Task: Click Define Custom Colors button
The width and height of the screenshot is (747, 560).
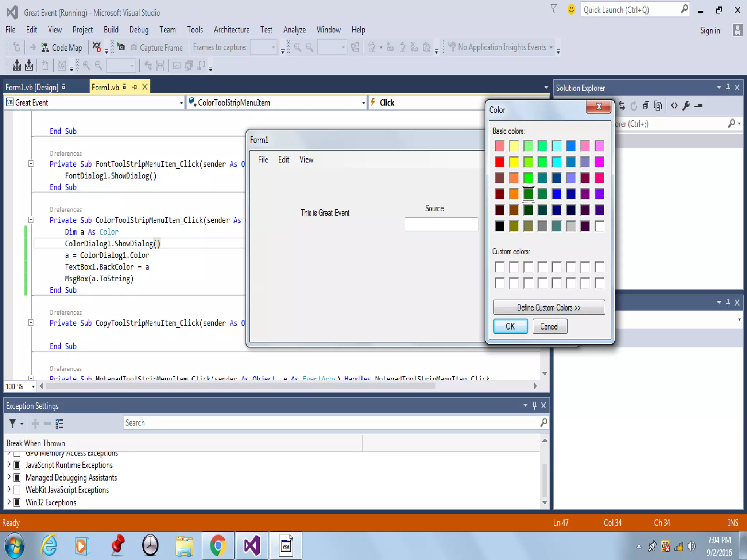Action: coord(549,307)
